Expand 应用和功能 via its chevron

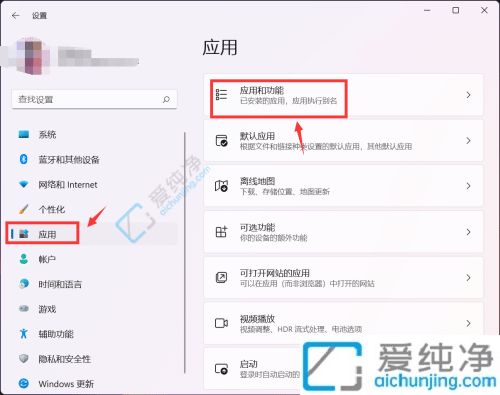pos(468,95)
